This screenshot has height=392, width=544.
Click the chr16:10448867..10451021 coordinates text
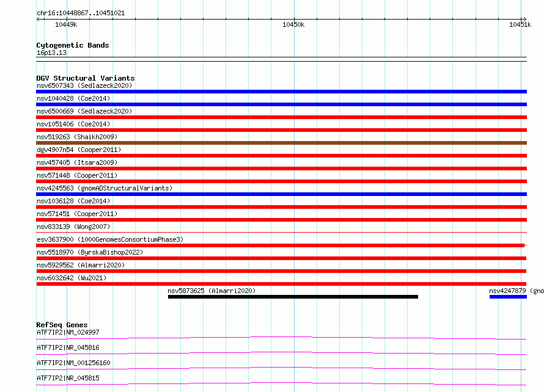click(81, 13)
